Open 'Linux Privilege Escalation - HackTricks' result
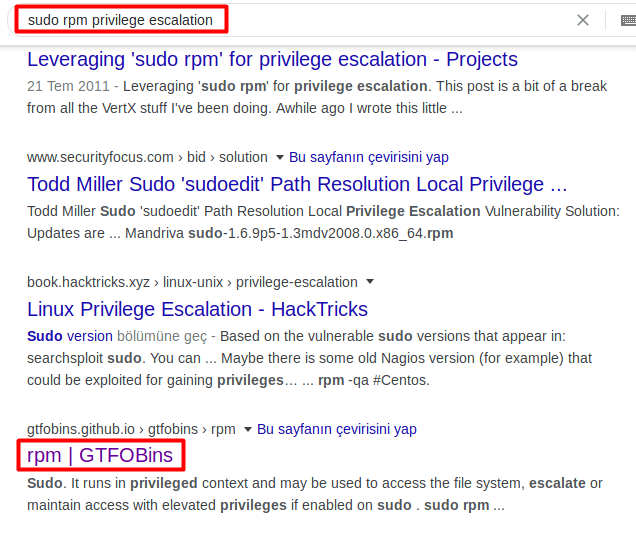The image size is (636, 534). [197, 309]
